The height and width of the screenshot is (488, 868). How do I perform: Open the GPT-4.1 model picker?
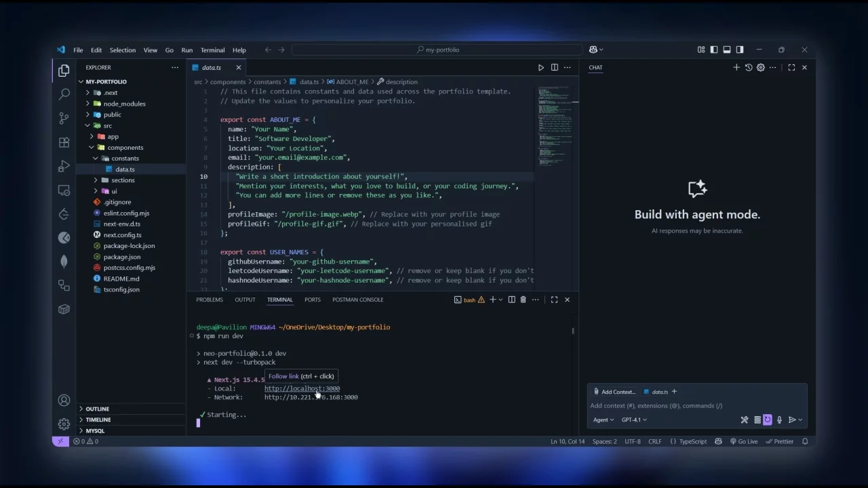click(634, 420)
